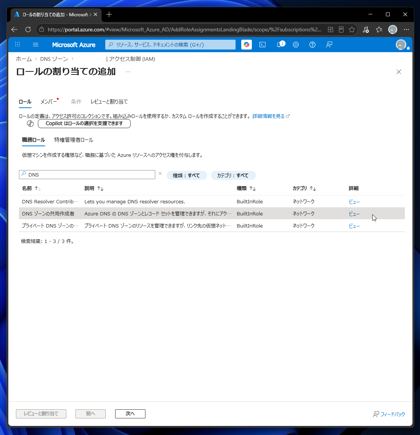Open browser favorites list icon
The width and height of the screenshot is (420, 435).
[x=379, y=30]
